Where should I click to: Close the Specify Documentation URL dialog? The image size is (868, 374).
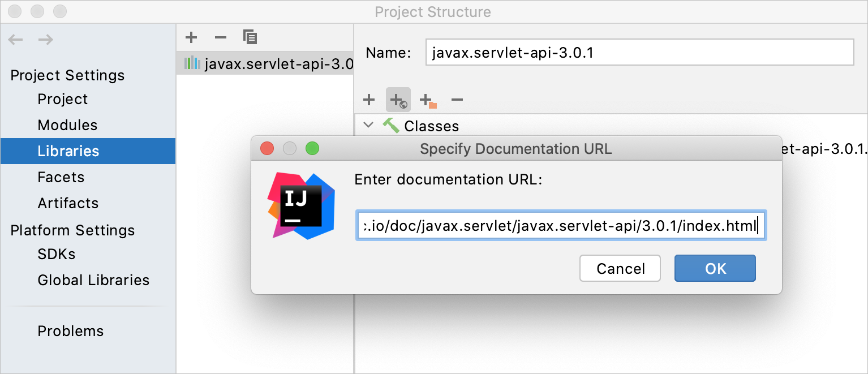pos(267,149)
